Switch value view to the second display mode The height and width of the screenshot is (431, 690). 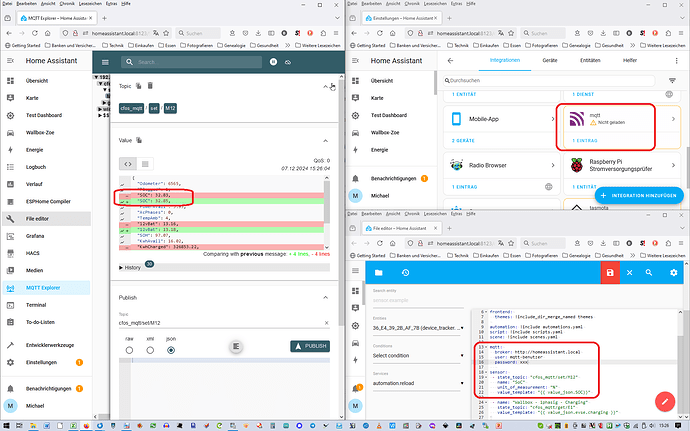145,164
